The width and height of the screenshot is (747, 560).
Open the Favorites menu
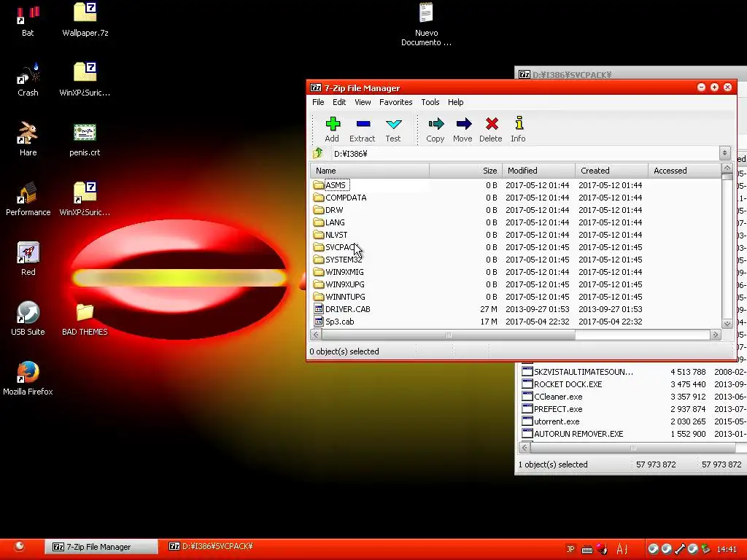396,102
